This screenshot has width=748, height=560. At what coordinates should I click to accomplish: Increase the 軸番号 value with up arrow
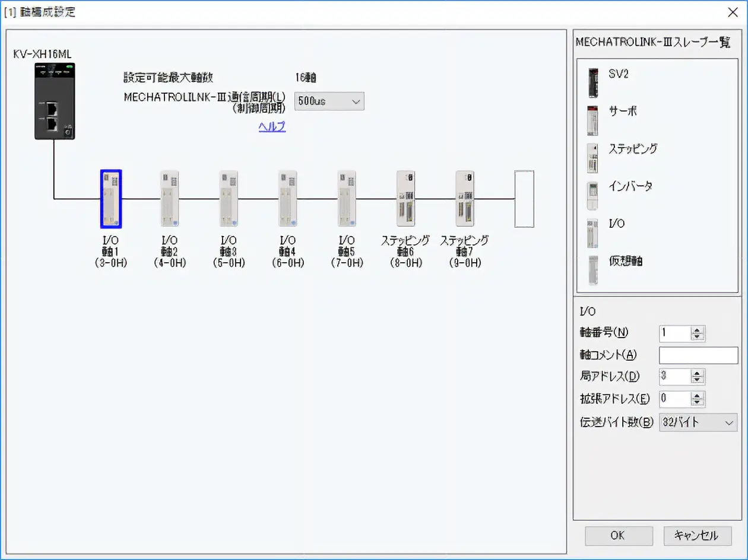pos(698,330)
